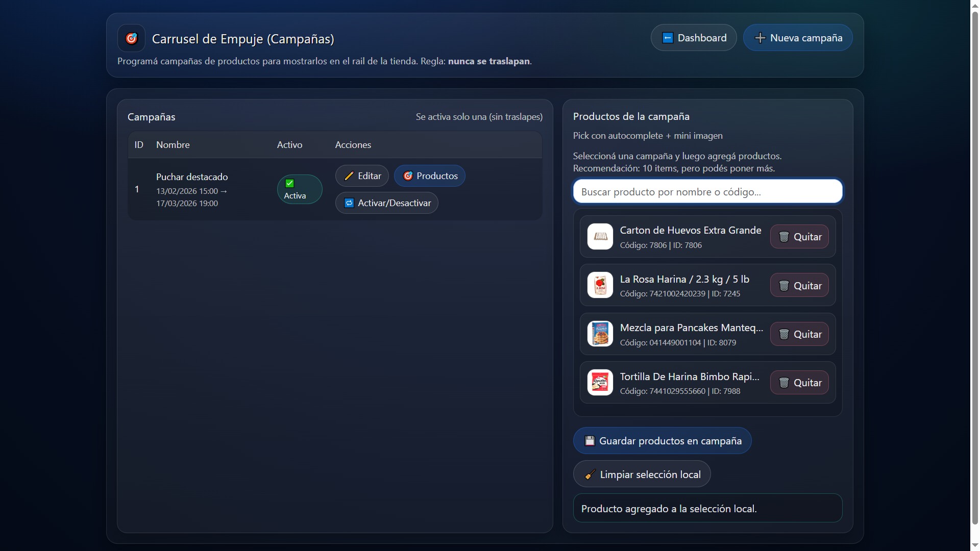The width and height of the screenshot is (980, 551).
Task: Save with Guardar productos en campaña
Action: 662,441
